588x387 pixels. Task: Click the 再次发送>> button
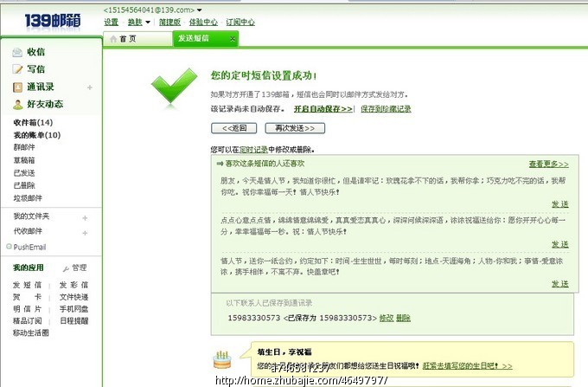(x=295, y=128)
